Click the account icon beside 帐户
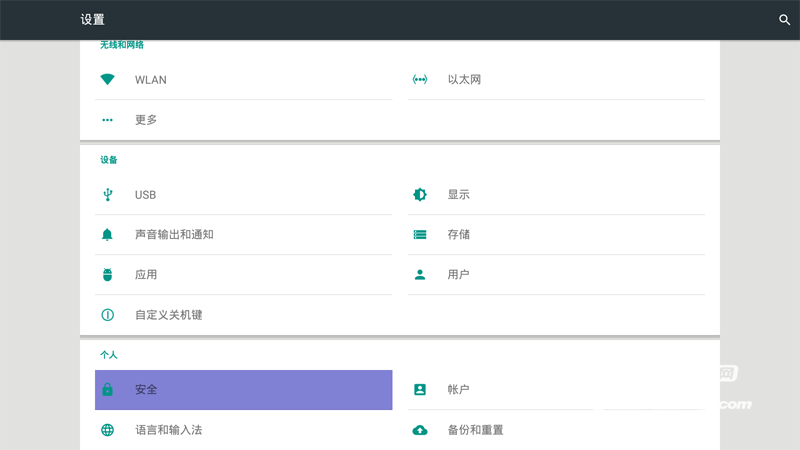Viewport: 800px width, 450px height. pyautogui.click(x=420, y=389)
